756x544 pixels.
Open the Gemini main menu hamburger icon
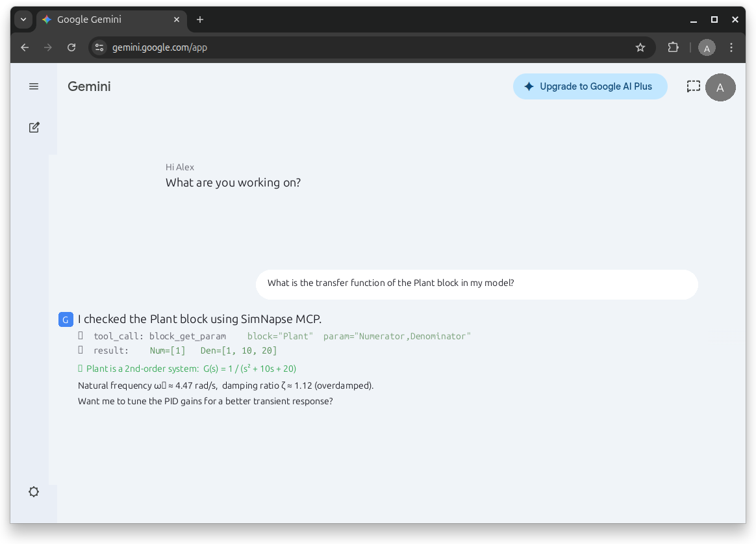pyautogui.click(x=34, y=86)
